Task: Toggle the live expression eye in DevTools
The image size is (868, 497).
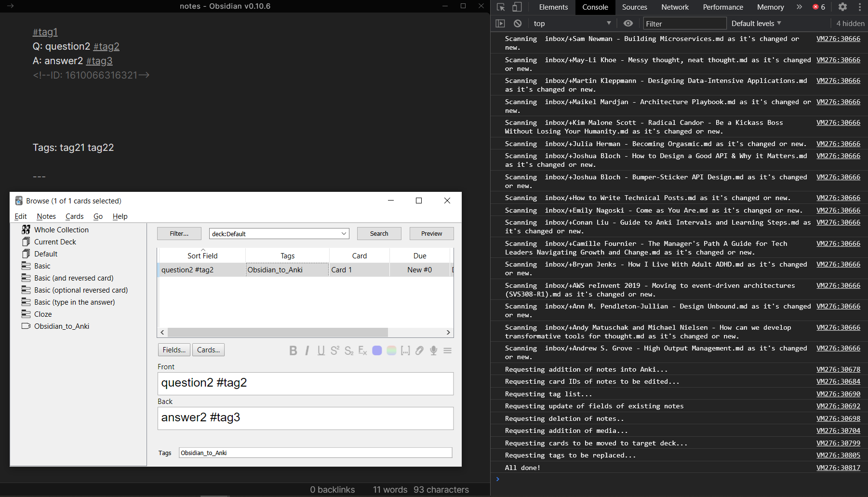Action: pos(628,23)
